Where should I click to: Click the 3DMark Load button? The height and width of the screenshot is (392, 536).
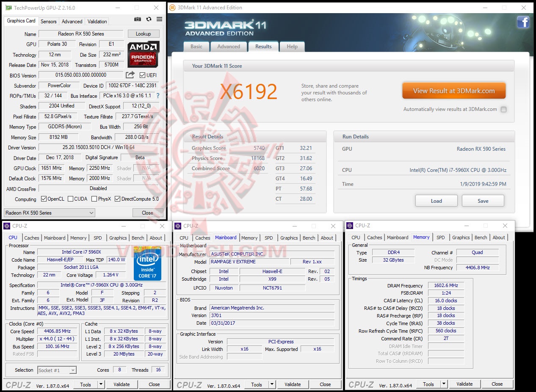pyautogui.click(x=437, y=201)
